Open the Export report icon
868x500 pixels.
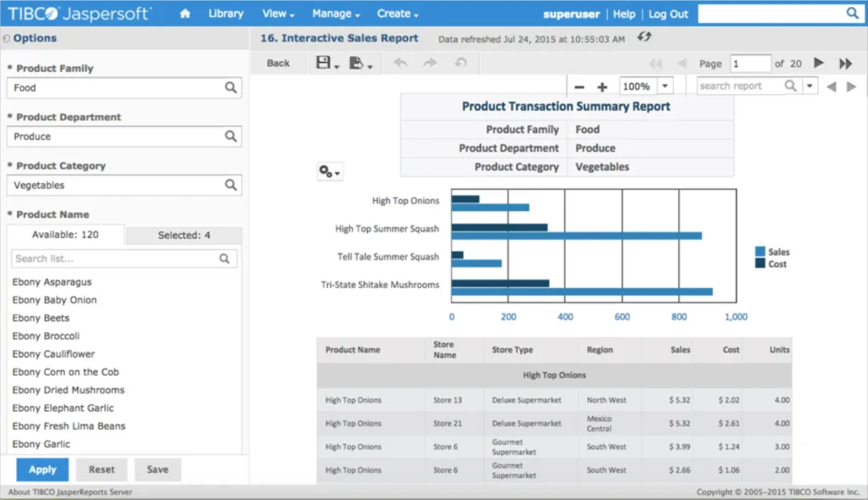click(x=357, y=63)
